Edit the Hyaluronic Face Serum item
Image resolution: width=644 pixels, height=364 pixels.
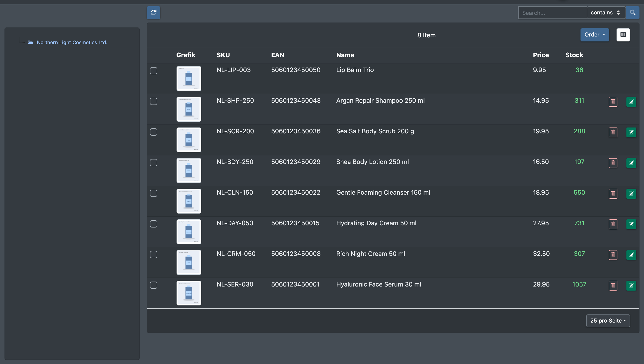631,285
